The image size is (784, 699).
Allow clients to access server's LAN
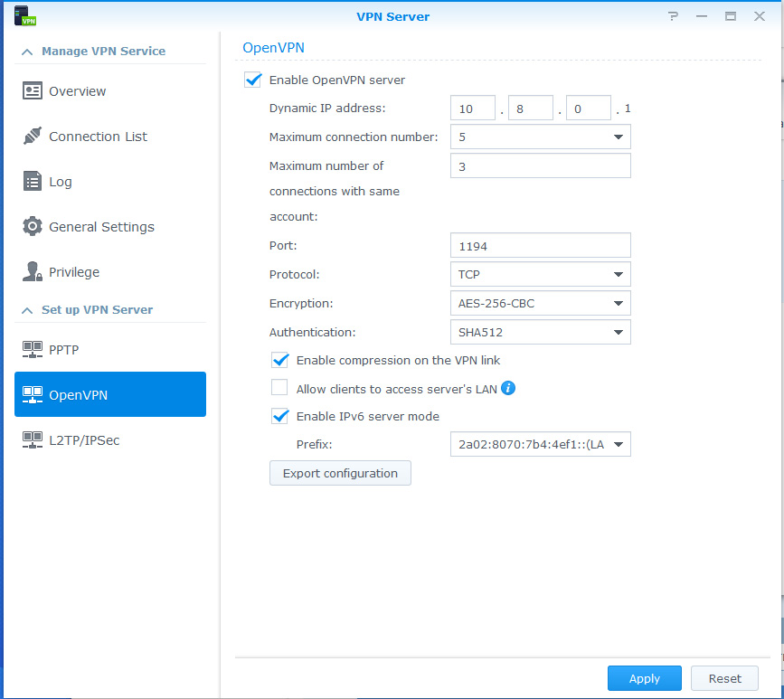click(280, 389)
